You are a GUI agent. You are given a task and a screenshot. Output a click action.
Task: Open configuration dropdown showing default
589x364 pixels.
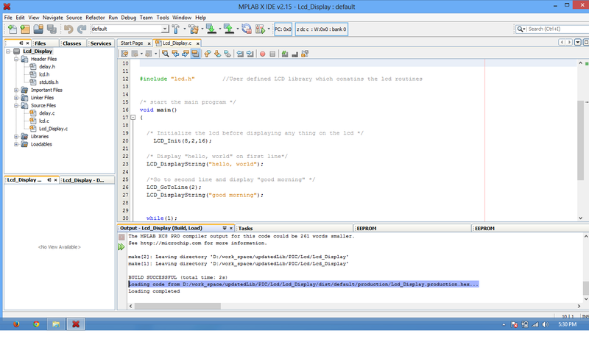click(x=130, y=29)
